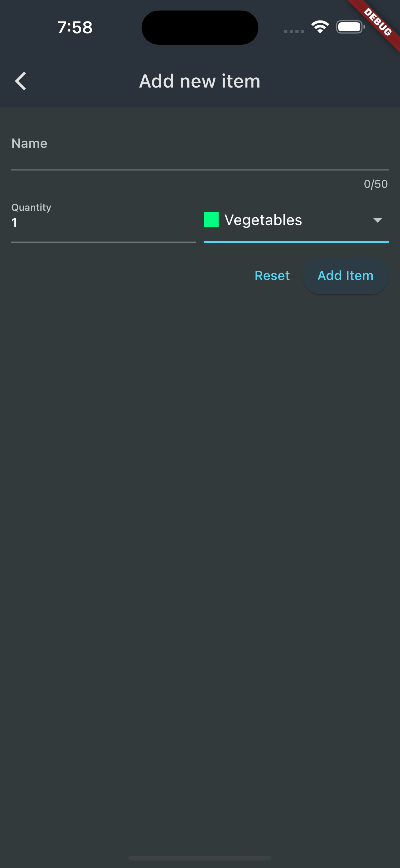
Task: Tap the 7:58 clock in status bar
Action: tap(75, 27)
